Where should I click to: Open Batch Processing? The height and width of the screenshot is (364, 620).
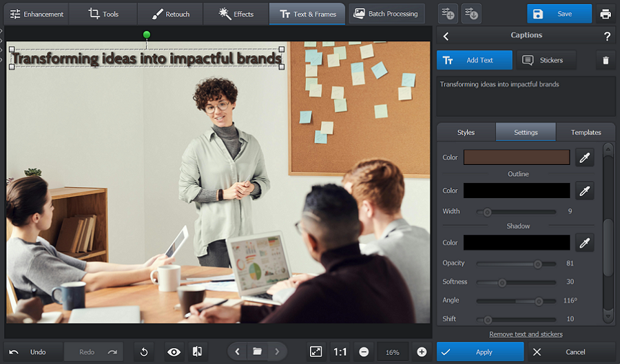coord(386,14)
